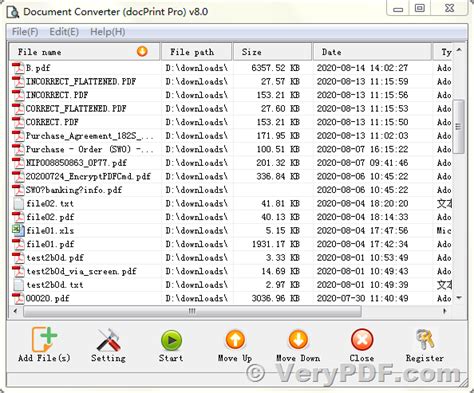Select the Purchase - Order (SWO) row name
Screen dimensions: 474x393
point(90,149)
